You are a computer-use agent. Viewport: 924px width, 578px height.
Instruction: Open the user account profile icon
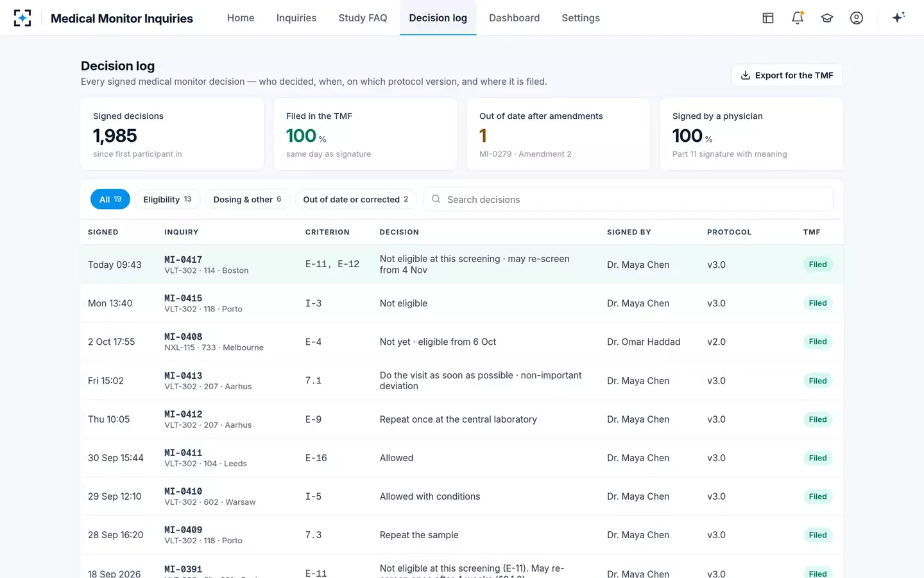click(857, 18)
